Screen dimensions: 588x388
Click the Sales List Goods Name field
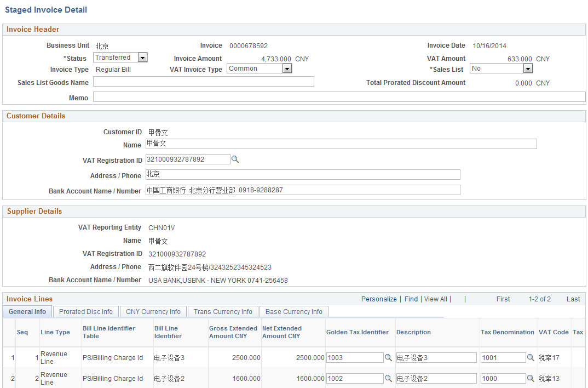[203, 81]
